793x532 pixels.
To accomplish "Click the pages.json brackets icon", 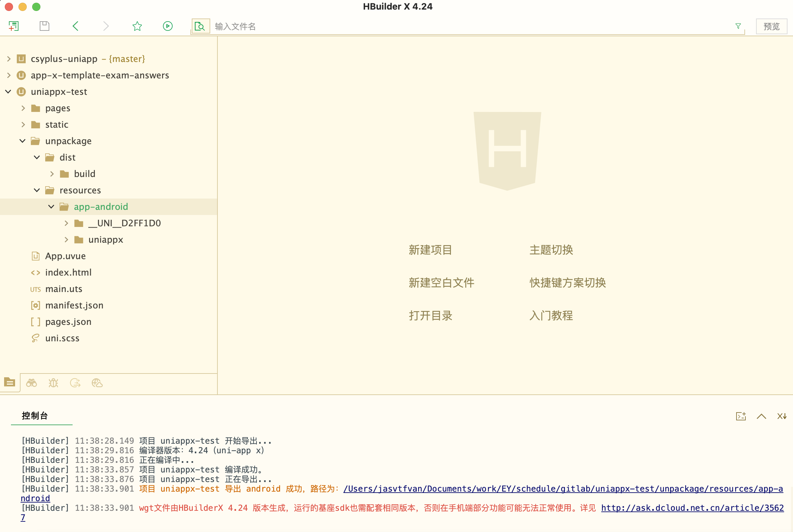I will (x=36, y=322).
